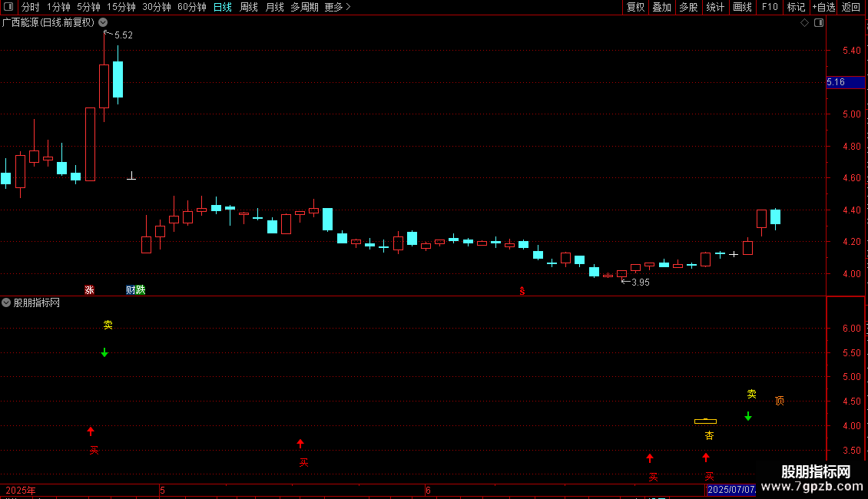Click the 2025年 year label

click(21, 490)
